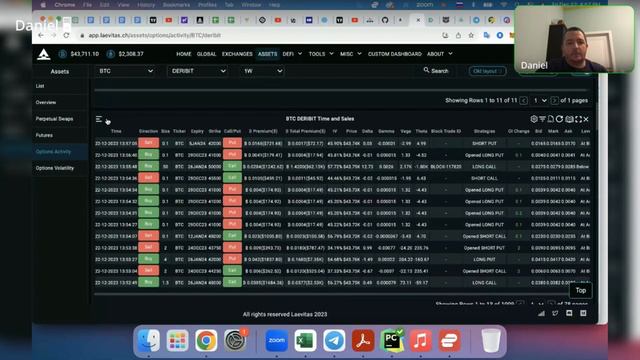Viewport: 640px width, 360px height.
Task: Refresh the Time and Sales table
Action: pos(560,119)
